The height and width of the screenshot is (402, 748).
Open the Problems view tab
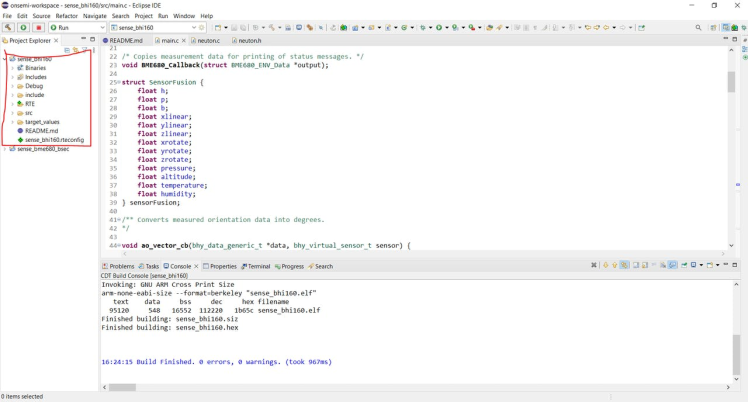(x=121, y=267)
